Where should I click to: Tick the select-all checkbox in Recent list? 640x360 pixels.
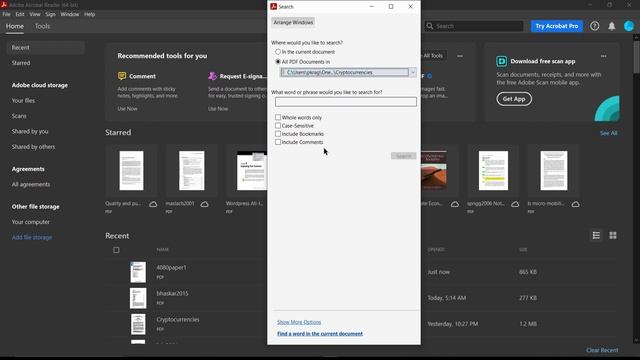click(x=116, y=250)
